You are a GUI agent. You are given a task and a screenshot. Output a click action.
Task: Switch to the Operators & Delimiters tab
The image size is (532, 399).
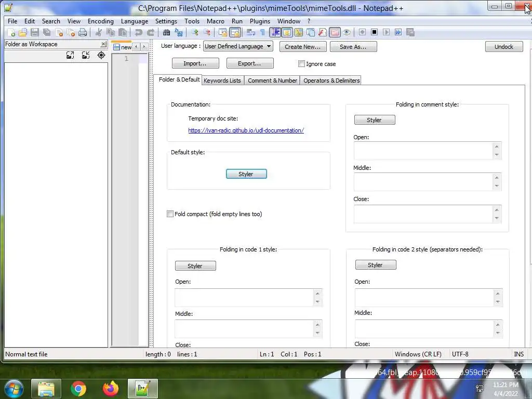[x=331, y=81]
